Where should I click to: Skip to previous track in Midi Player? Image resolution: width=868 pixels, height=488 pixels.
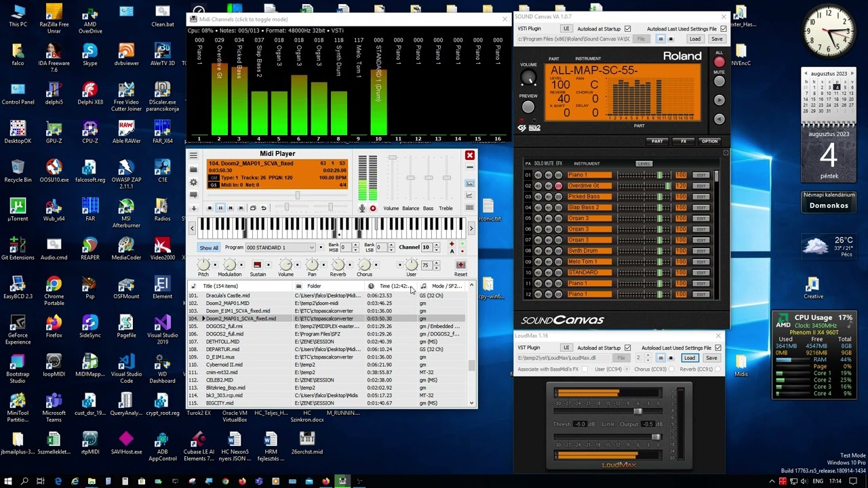pos(231,208)
